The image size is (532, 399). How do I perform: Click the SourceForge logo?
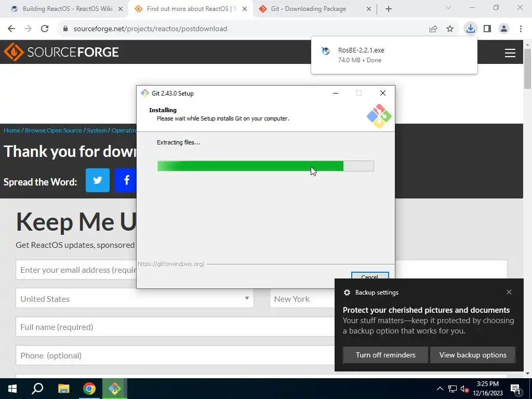coord(61,52)
